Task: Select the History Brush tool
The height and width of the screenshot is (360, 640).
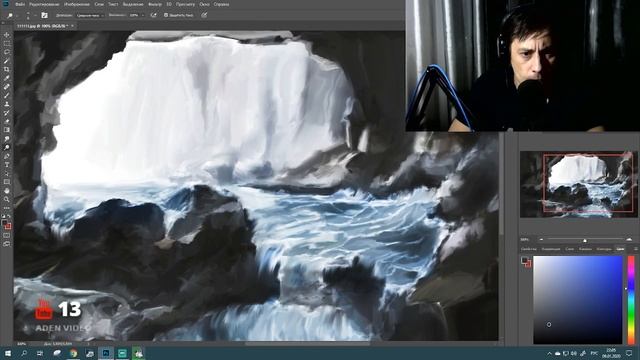Action: [x=7, y=113]
